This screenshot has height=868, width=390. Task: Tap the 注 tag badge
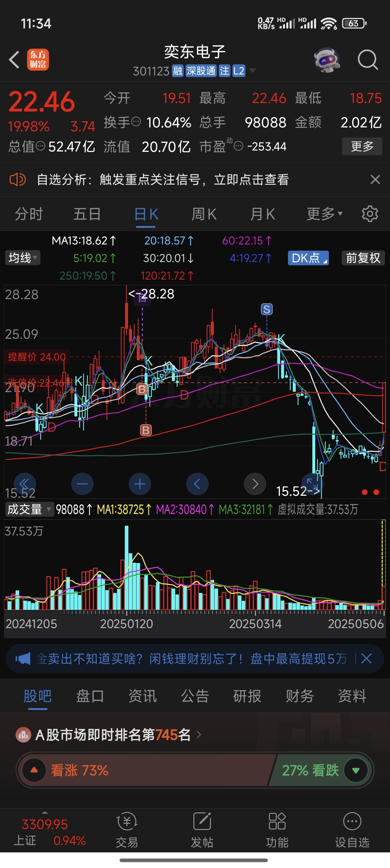coord(224,71)
